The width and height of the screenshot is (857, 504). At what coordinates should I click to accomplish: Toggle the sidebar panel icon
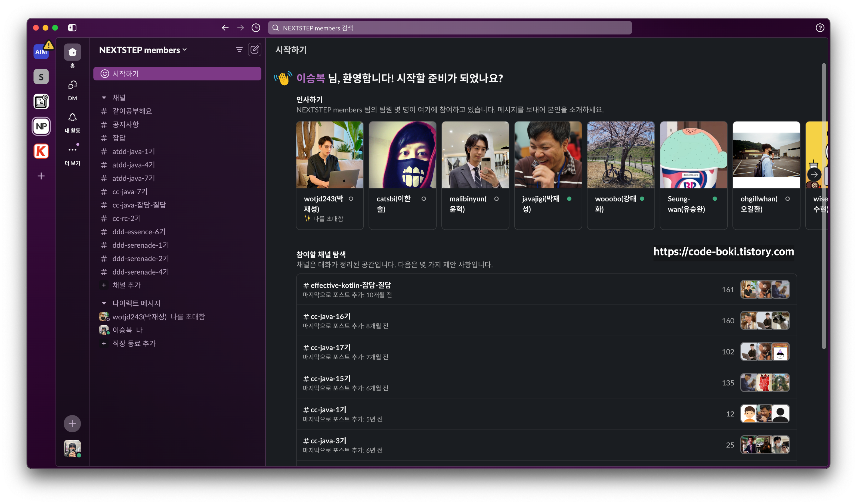pos(73,28)
